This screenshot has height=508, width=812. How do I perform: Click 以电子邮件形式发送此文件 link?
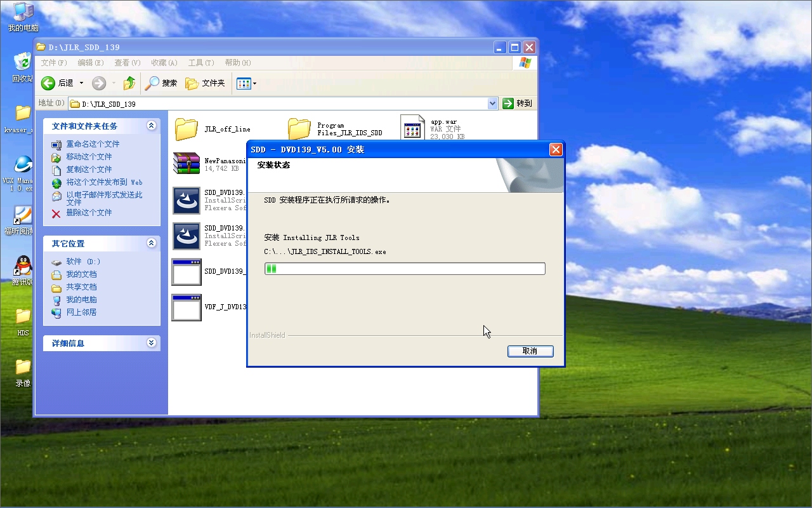point(104,198)
